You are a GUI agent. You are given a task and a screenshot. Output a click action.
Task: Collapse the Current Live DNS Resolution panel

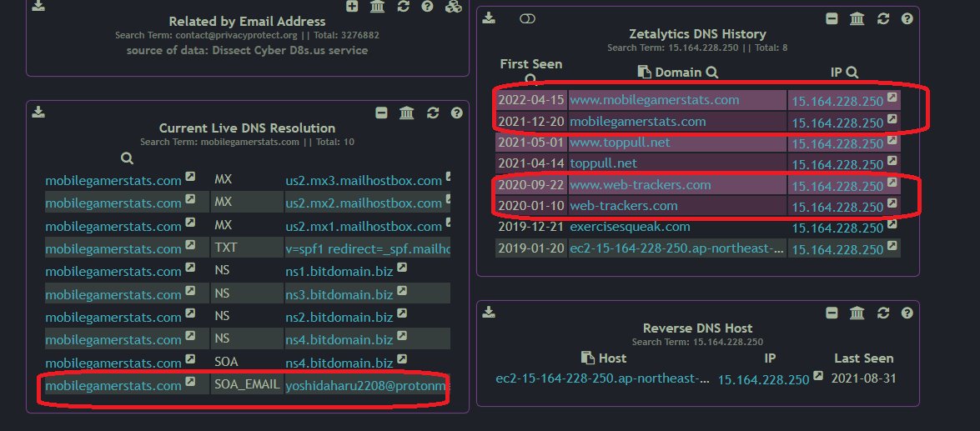381,113
